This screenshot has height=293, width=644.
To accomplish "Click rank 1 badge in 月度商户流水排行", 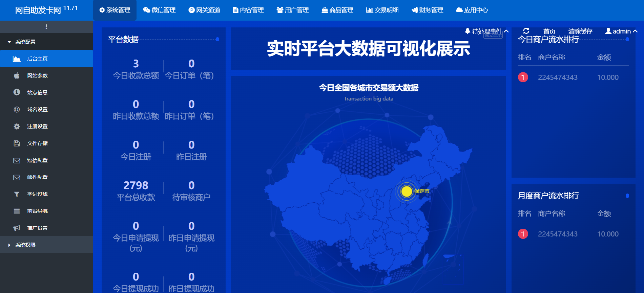I will click(523, 234).
